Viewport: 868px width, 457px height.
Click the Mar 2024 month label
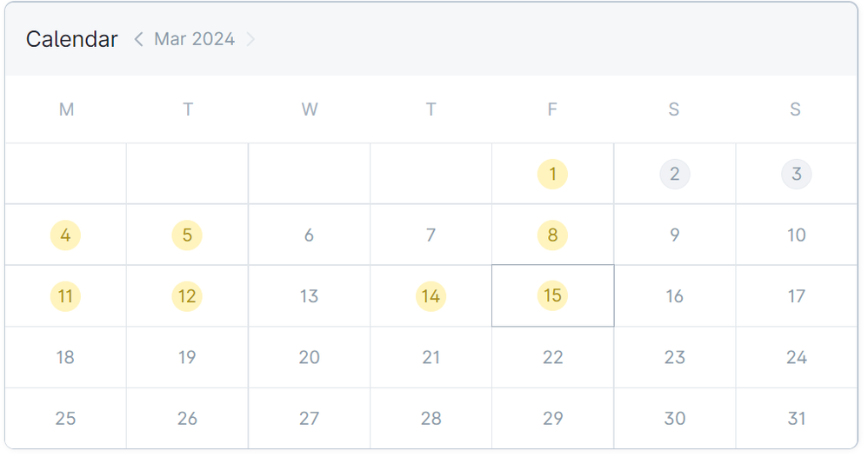tap(194, 39)
